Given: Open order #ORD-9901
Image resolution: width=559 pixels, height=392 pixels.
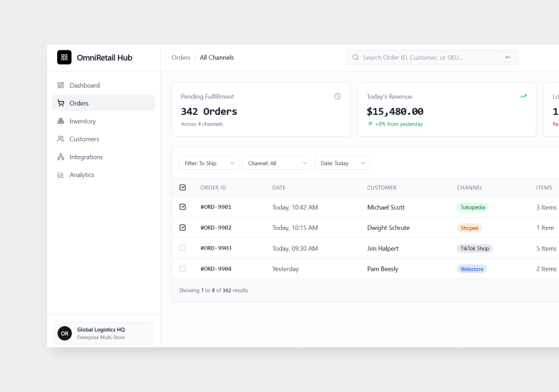Looking at the screenshot, I should [x=216, y=207].
